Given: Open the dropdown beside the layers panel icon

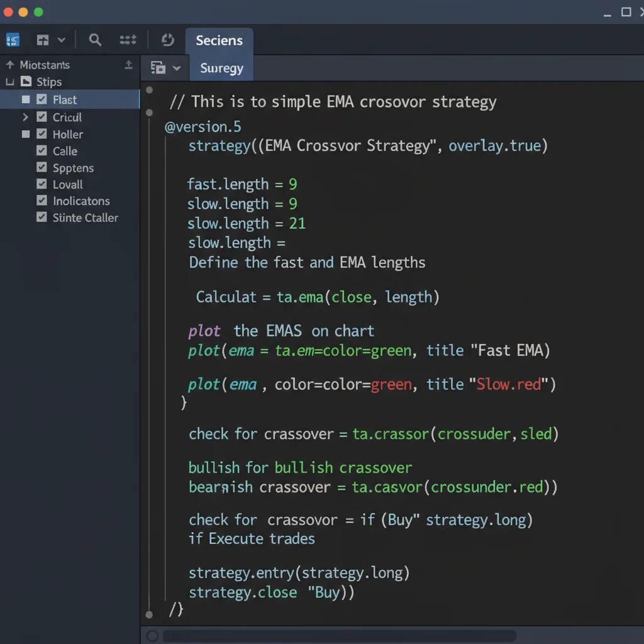Looking at the screenshot, I should 177,67.
